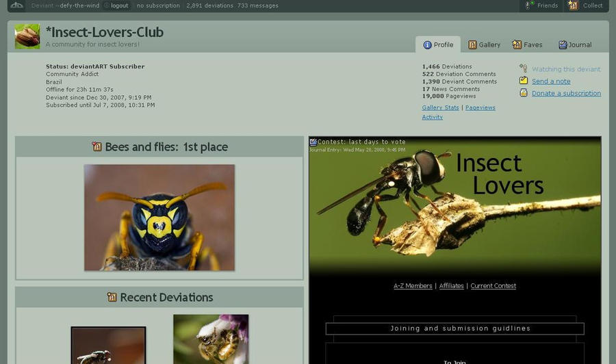Viewport: 616px width, 364px height.
Task: Click the Gallery tab icon
Action: click(472, 44)
